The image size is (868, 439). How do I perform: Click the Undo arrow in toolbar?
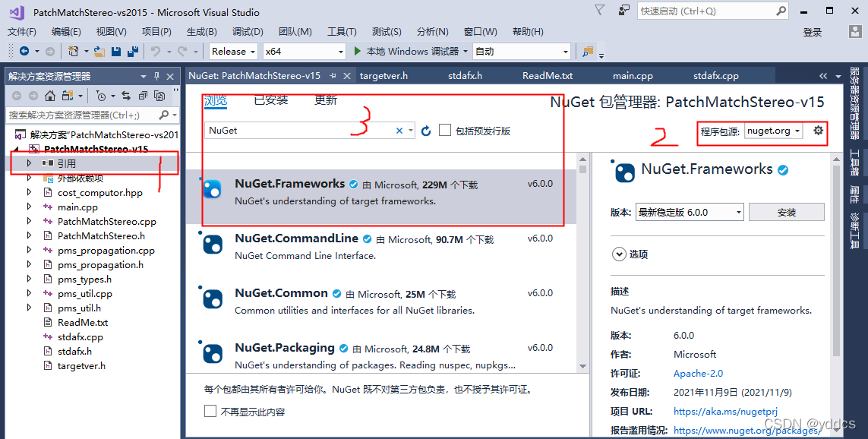156,51
